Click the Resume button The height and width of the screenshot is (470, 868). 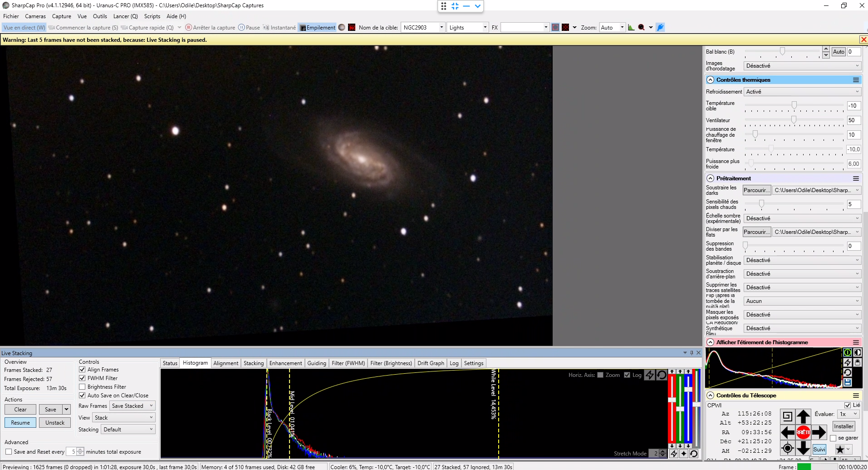tap(20, 423)
